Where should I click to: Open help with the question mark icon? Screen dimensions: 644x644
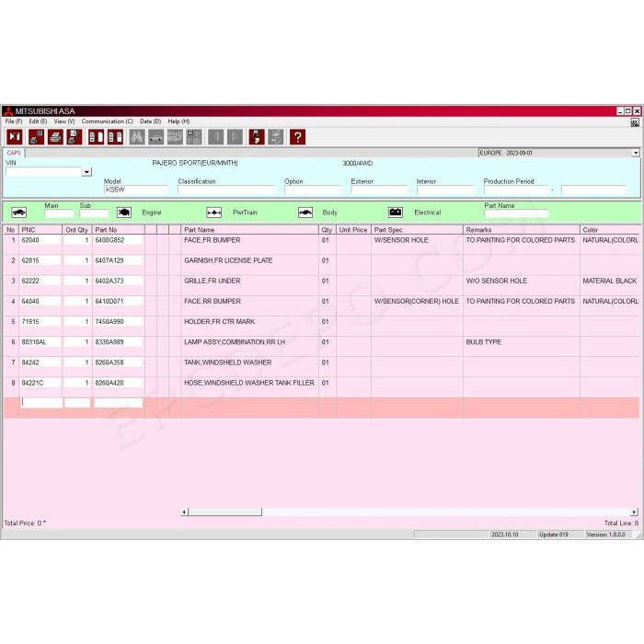(x=297, y=137)
